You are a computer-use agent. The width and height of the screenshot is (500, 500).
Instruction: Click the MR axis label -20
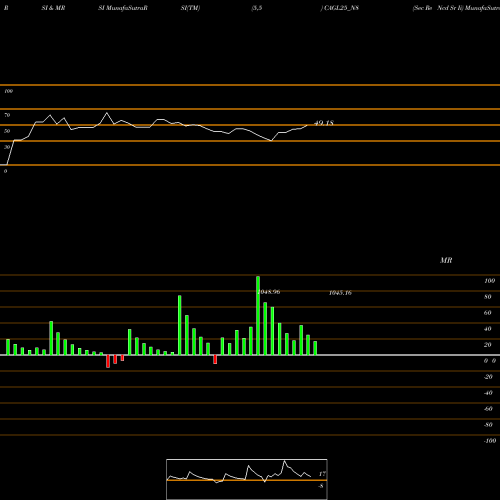coord(488,377)
